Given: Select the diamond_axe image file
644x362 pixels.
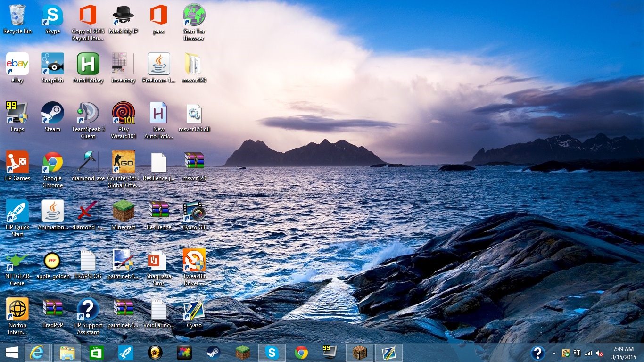Looking at the screenshot, I should (x=88, y=166).
